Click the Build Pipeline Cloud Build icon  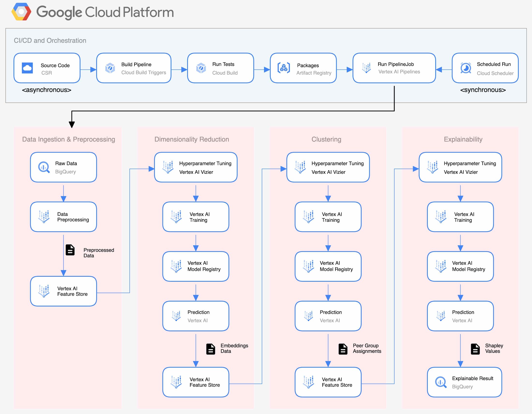pos(110,68)
